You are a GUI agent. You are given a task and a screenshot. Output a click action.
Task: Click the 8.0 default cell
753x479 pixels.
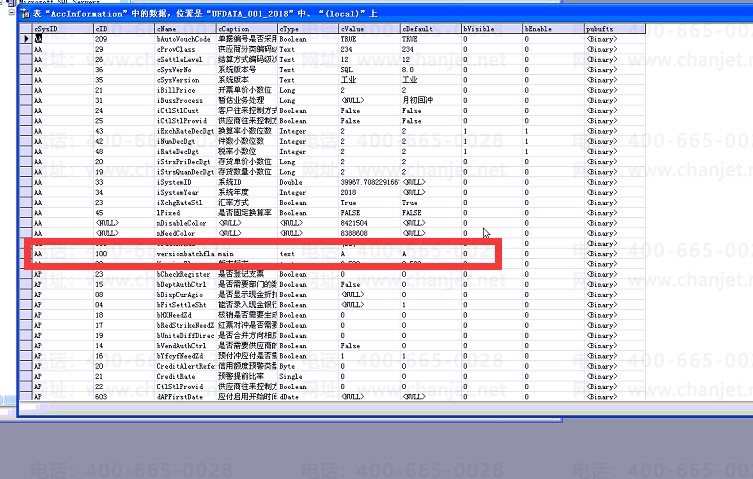click(431, 70)
